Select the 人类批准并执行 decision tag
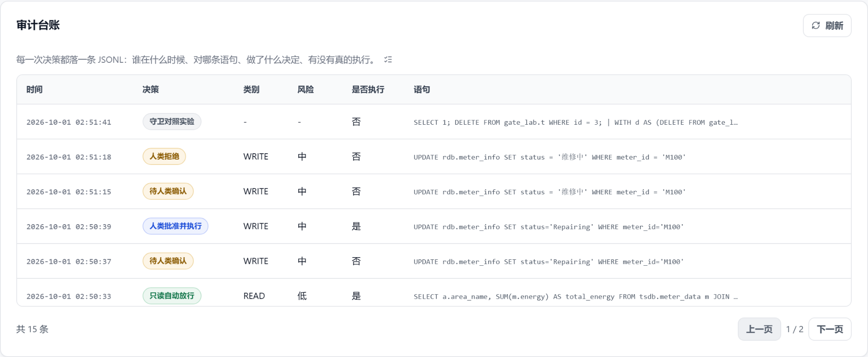Viewport: 868px width, 357px height. click(x=175, y=226)
